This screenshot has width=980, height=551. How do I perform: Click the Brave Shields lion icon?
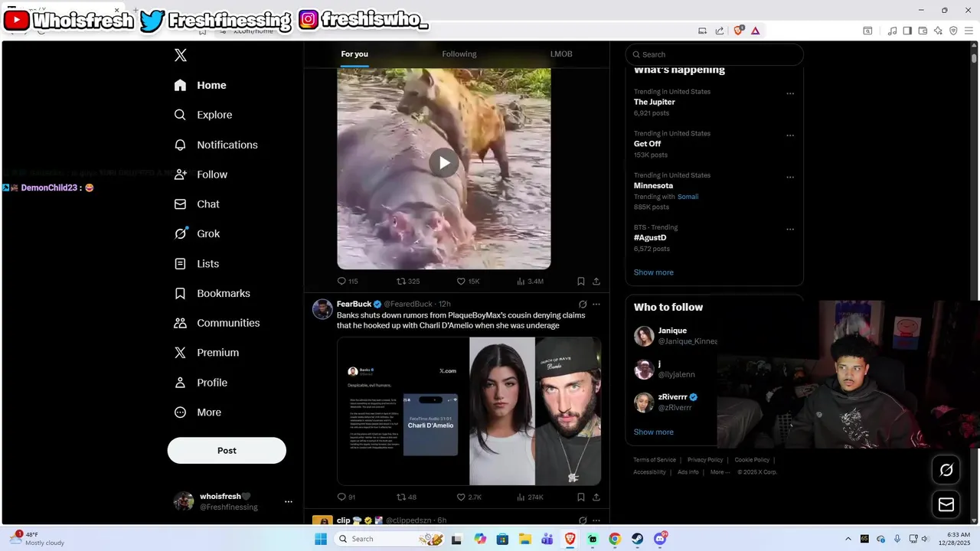pyautogui.click(x=739, y=31)
